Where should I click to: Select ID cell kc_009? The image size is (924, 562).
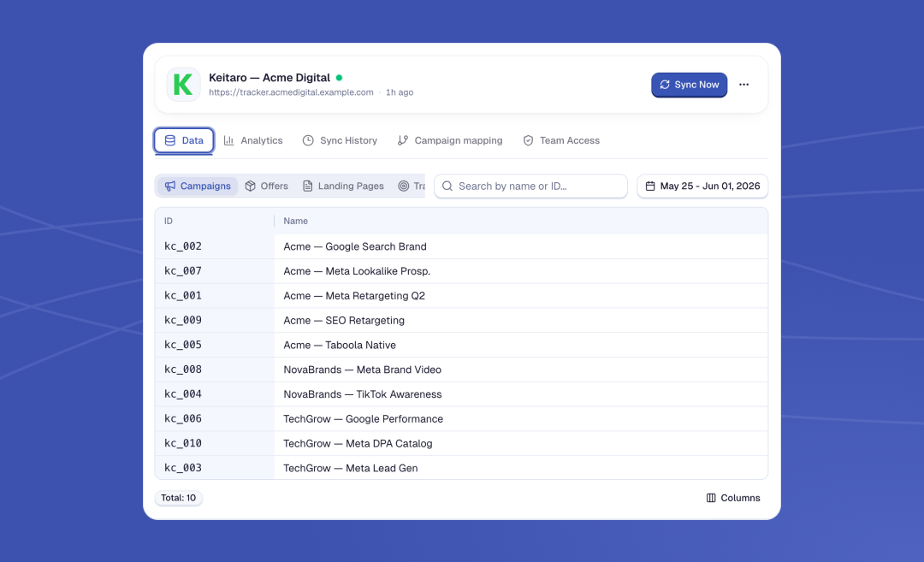coord(183,321)
